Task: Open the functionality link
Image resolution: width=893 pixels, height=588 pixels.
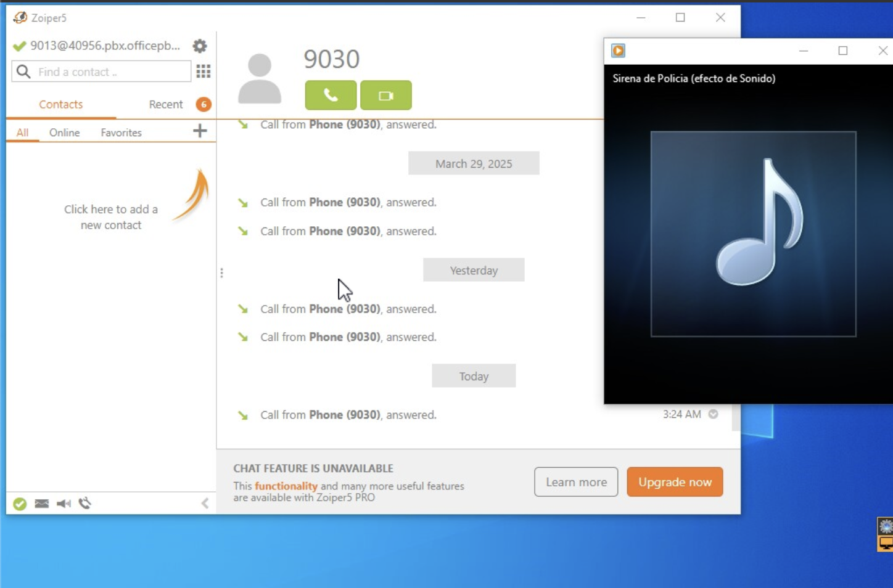Action: [x=286, y=486]
